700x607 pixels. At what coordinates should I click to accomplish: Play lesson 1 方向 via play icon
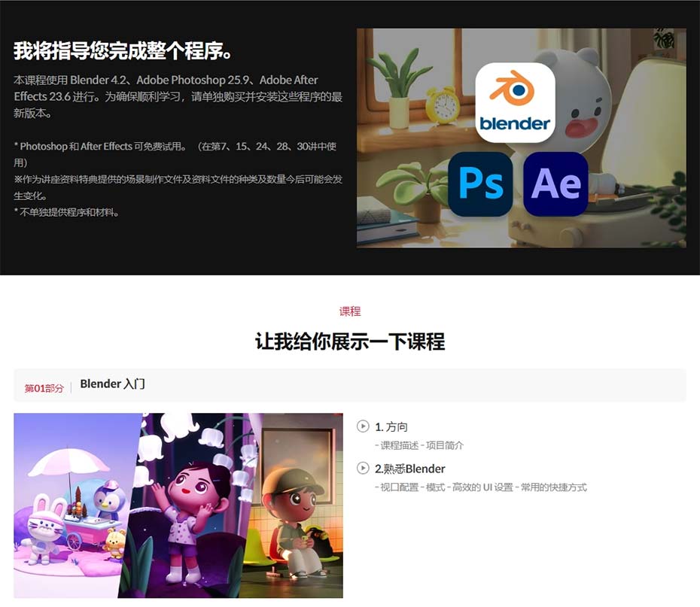pyautogui.click(x=363, y=426)
